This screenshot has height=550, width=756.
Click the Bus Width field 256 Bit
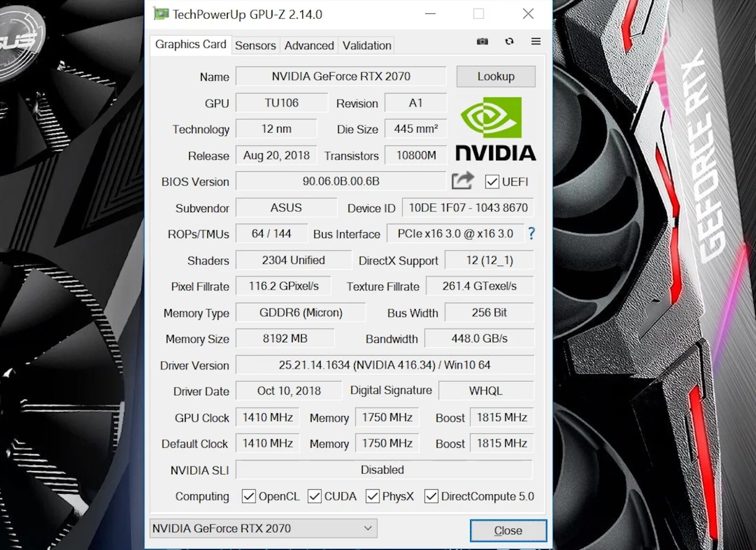tap(490, 313)
